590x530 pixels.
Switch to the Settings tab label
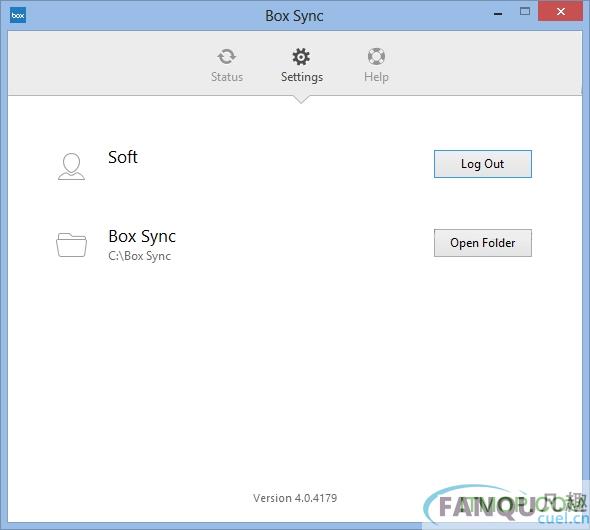[x=302, y=77]
